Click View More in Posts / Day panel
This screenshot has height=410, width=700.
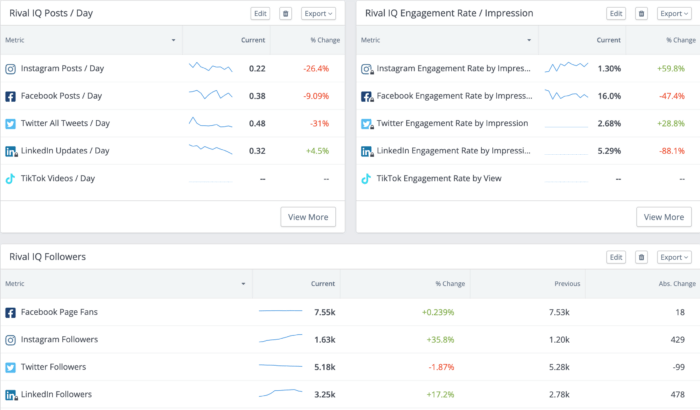coord(308,217)
